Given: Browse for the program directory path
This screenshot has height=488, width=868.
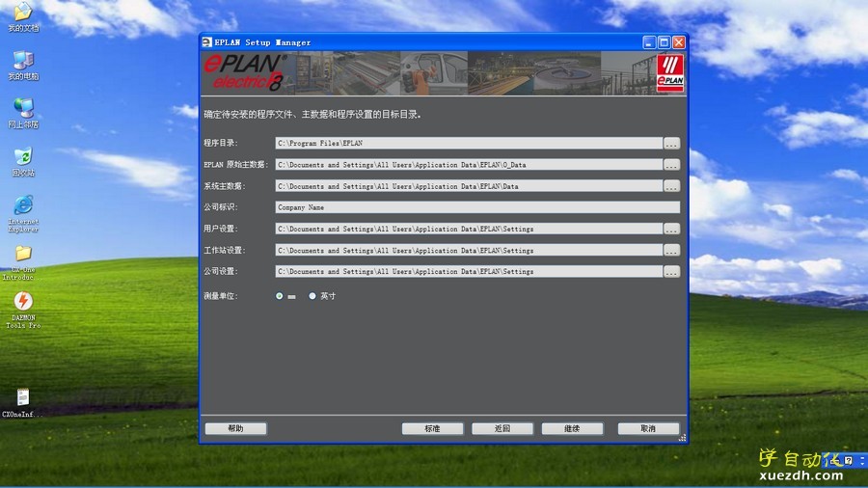Looking at the screenshot, I should [671, 144].
